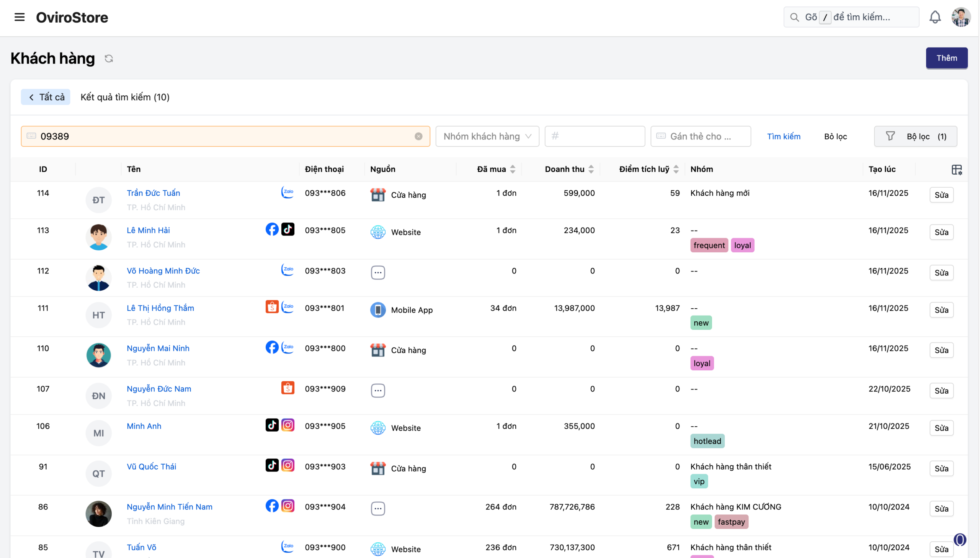Go back to Tất cả tab
Viewport: 980px width, 558px height.
click(46, 97)
